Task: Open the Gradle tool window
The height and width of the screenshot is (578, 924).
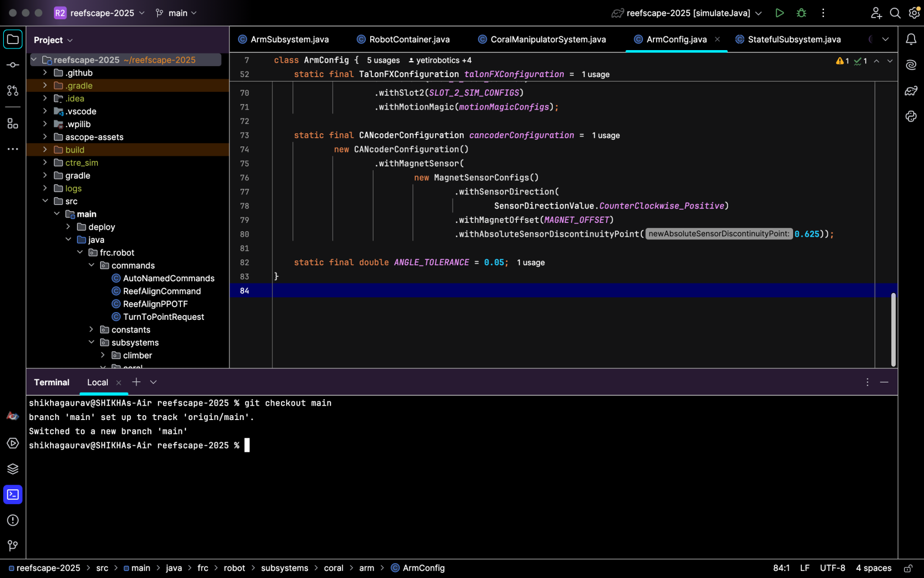Action: [911, 91]
